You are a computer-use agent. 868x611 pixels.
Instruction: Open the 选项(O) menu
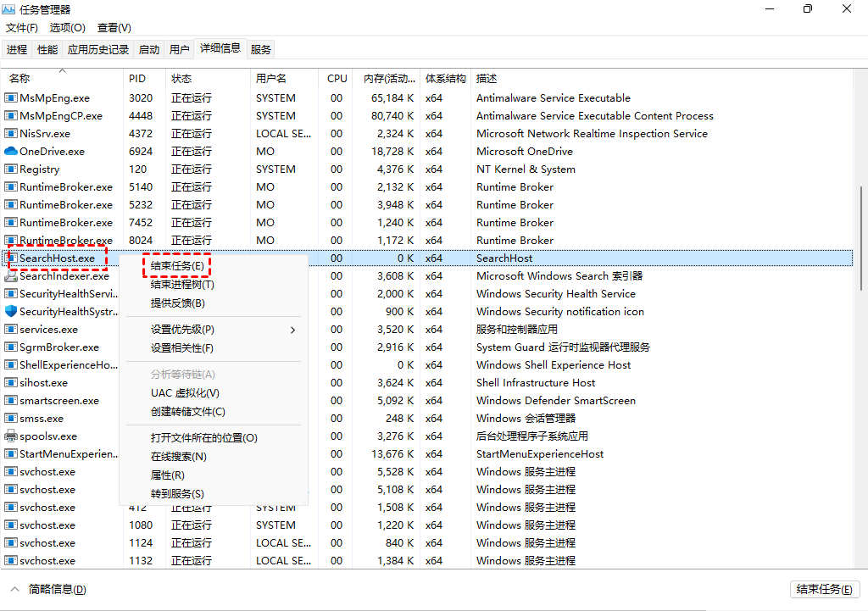[67, 27]
